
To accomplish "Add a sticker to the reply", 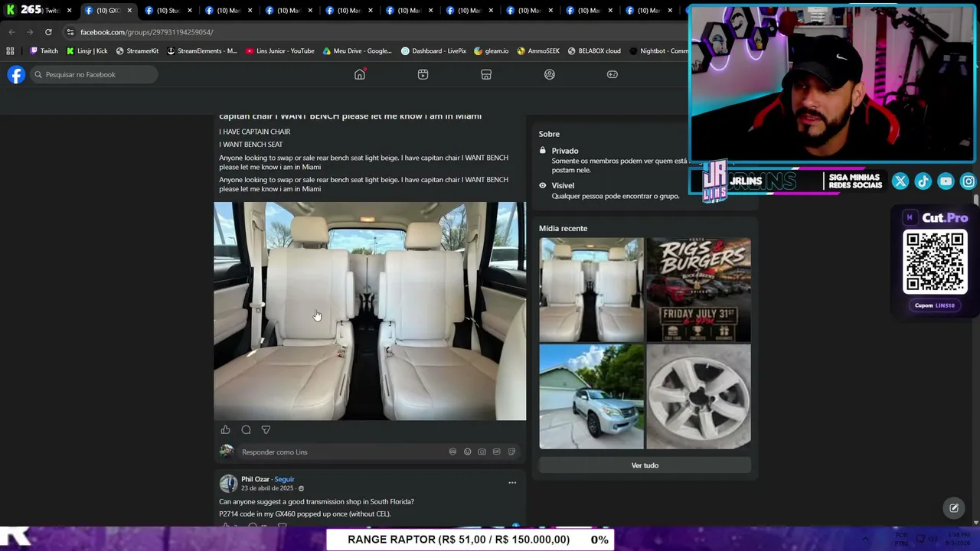I will [511, 452].
